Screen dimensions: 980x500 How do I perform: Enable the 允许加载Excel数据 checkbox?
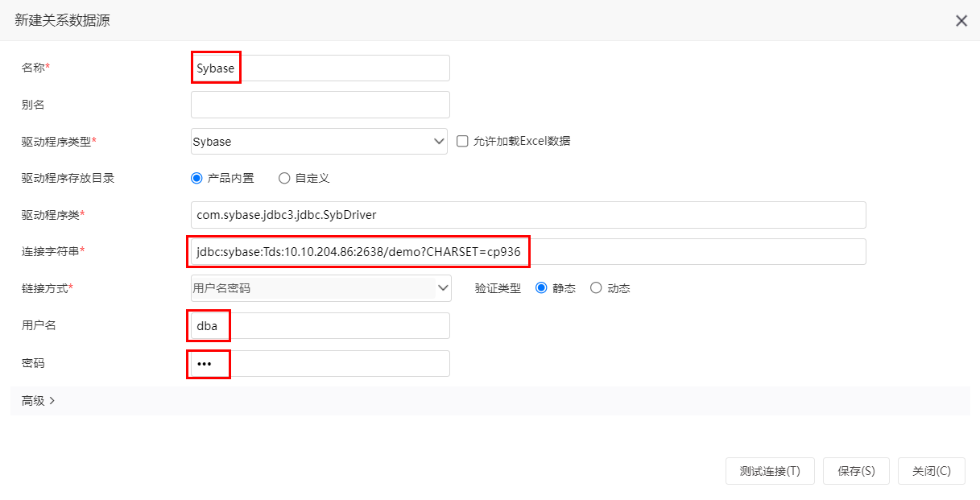(x=462, y=141)
